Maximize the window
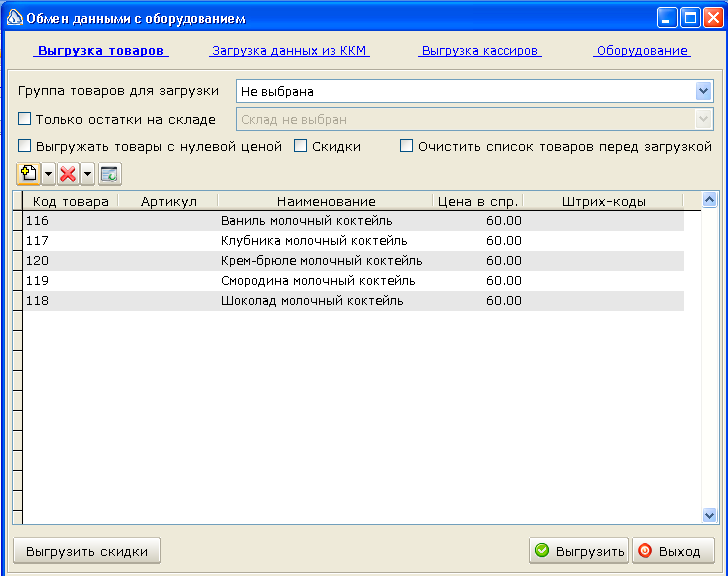728x576 pixels. coord(690,19)
